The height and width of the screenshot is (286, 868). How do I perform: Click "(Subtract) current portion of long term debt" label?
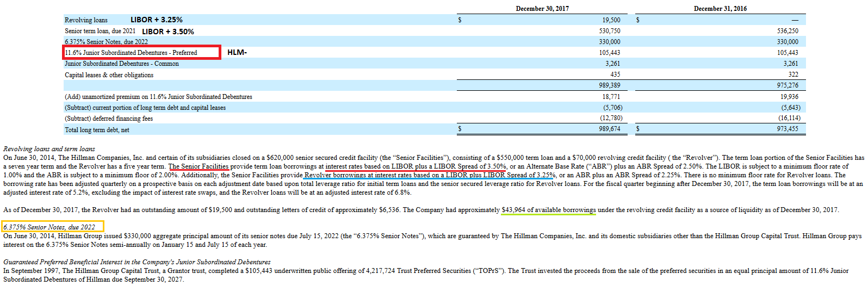click(145, 108)
